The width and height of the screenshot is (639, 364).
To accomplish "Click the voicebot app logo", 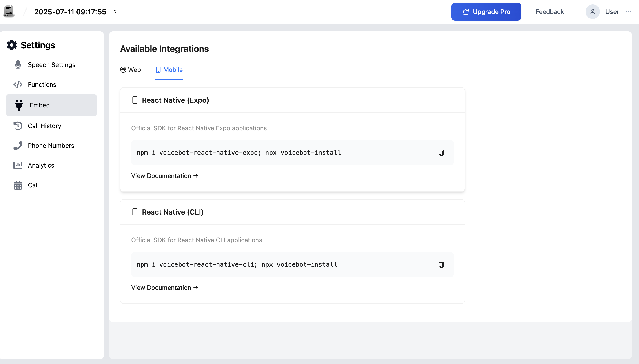I will 9,11.
